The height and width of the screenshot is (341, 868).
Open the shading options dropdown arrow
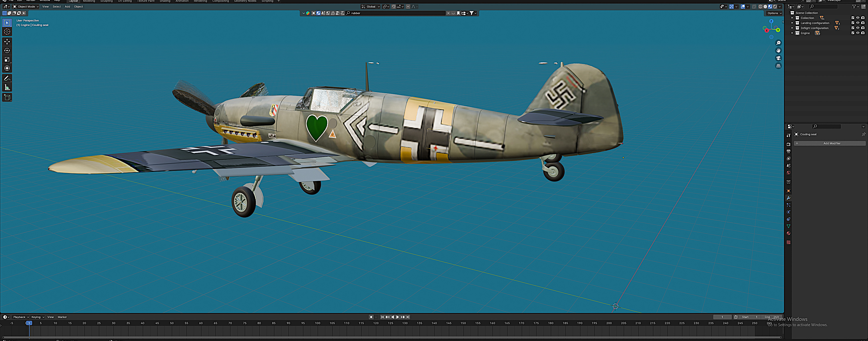click(x=780, y=6)
